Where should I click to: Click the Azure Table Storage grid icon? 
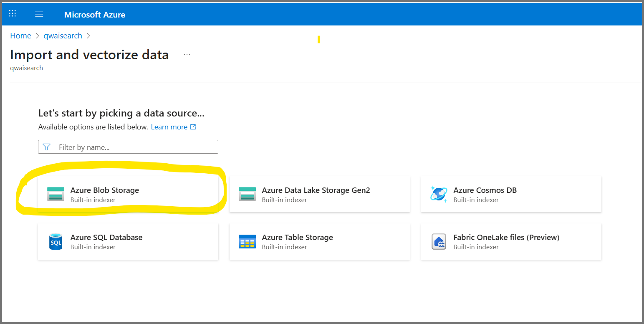(247, 242)
